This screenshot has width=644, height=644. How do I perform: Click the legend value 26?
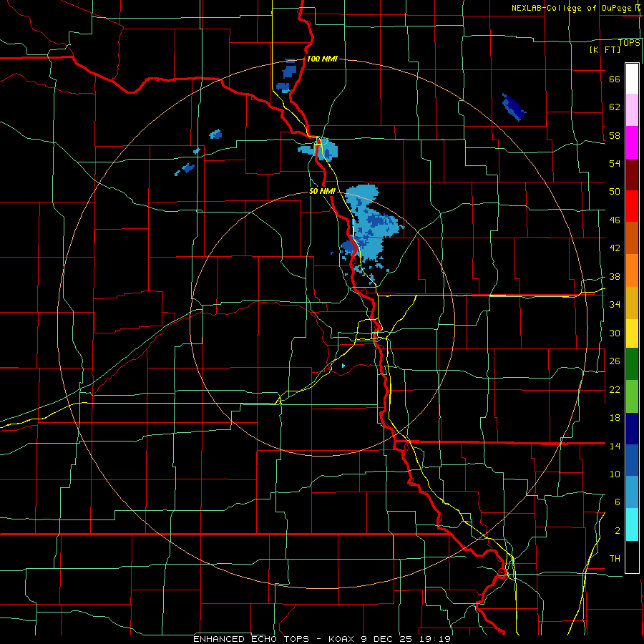click(615, 361)
